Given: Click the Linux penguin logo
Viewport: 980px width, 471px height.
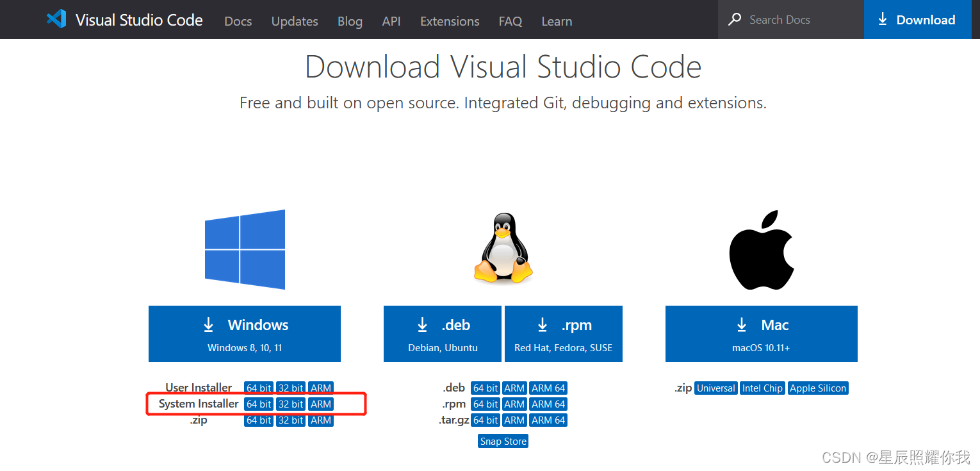Looking at the screenshot, I should tap(503, 249).
